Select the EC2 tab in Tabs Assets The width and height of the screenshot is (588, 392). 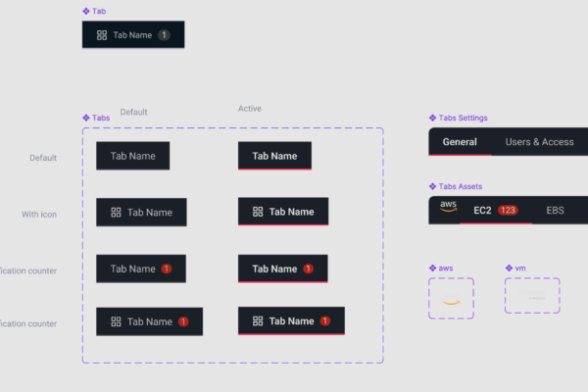pos(482,210)
